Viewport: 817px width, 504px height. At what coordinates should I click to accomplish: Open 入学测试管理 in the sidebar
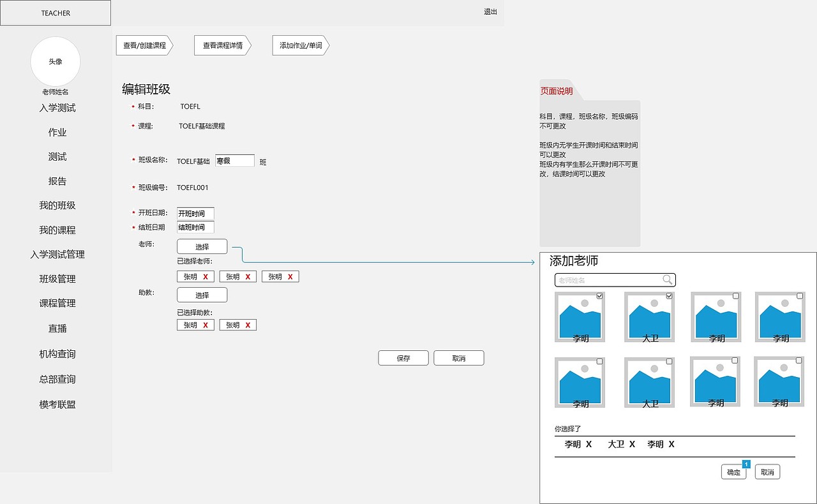coord(57,254)
